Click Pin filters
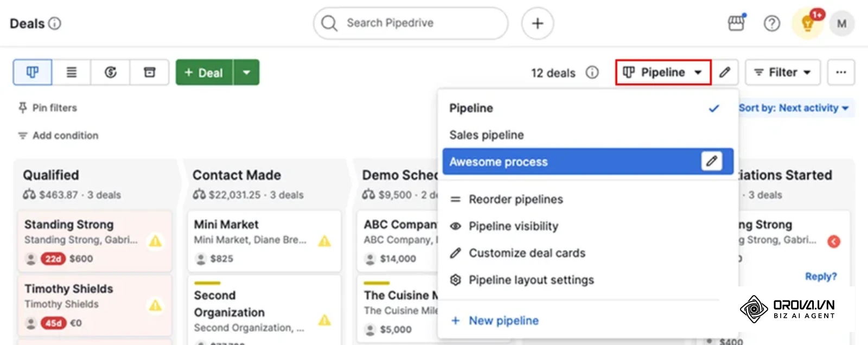This screenshot has width=868, height=345. point(48,108)
